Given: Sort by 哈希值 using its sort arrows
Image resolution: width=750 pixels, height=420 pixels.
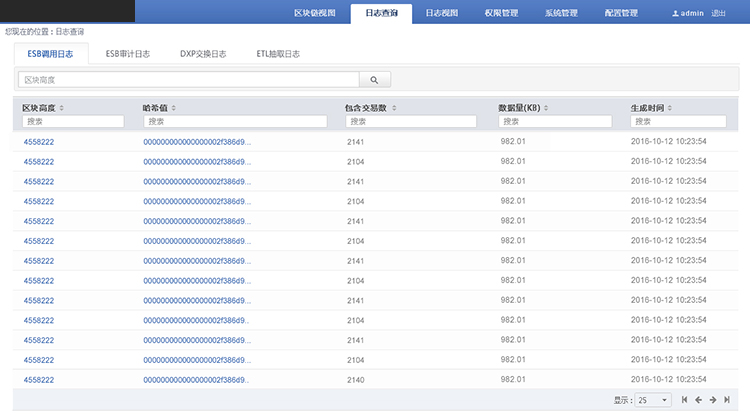Looking at the screenshot, I should pyautogui.click(x=174, y=108).
